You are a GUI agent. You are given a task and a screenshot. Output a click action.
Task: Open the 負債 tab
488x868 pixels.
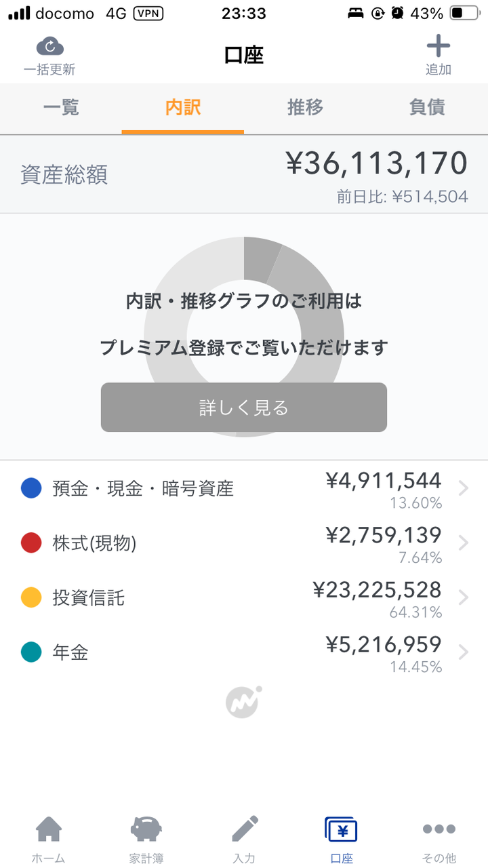coord(427,107)
